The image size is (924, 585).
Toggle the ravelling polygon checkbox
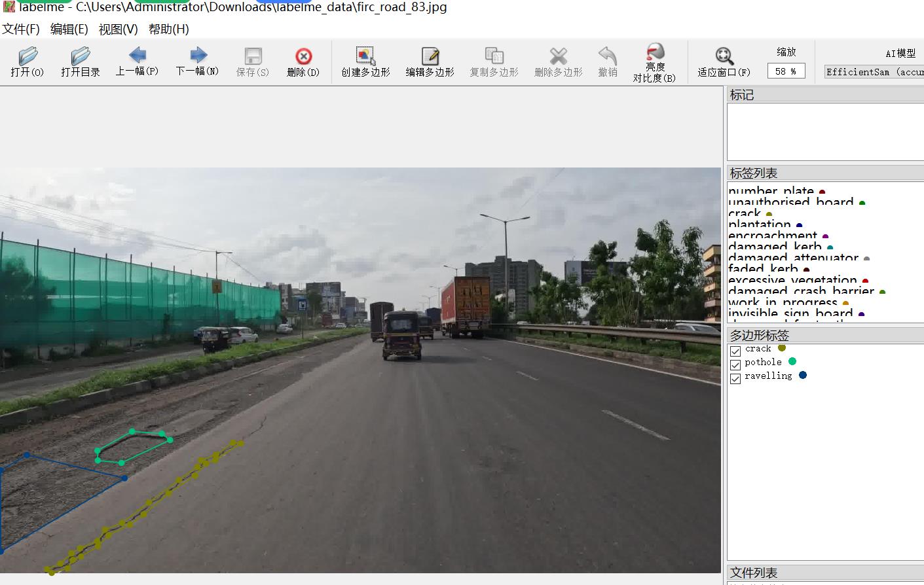735,378
